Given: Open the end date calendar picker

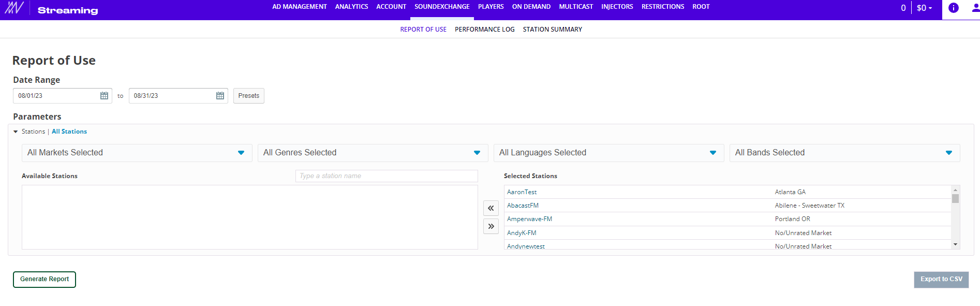Looking at the screenshot, I should (x=220, y=96).
